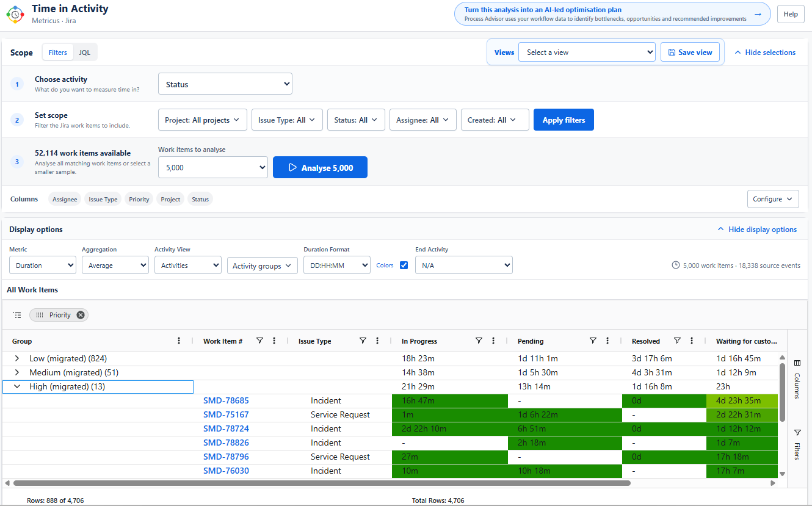
Task: Open the End Activity dropdown
Action: click(464, 266)
